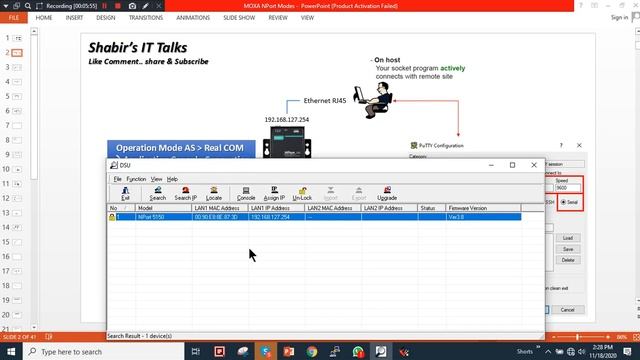Click the Load button in PuTTY
Image resolution: width=640 pixels, height=360 pixels.
pyautogui.click(x=568, y=238)
